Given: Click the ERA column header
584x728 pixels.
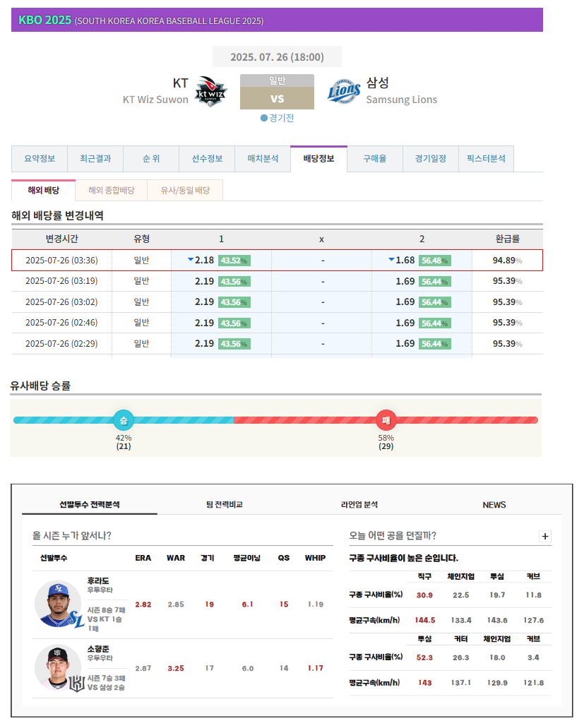Looking at the screenshot, I should point(143,558).
